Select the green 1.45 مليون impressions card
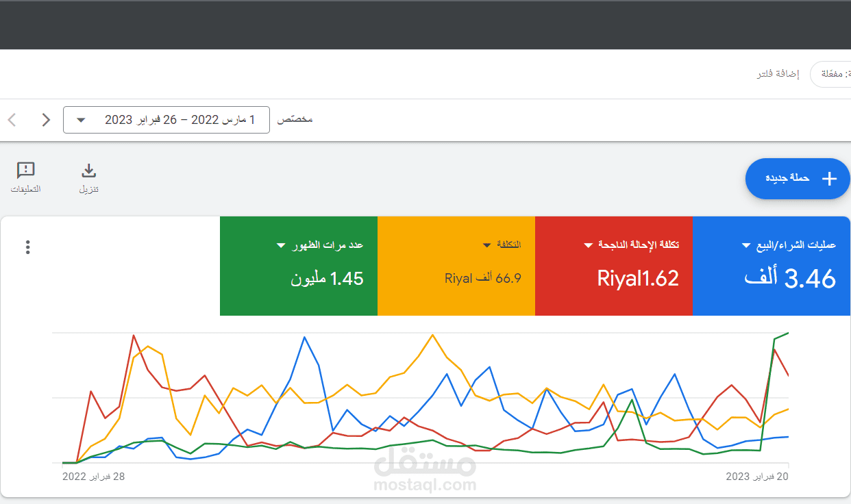 [x=299, y=266]
